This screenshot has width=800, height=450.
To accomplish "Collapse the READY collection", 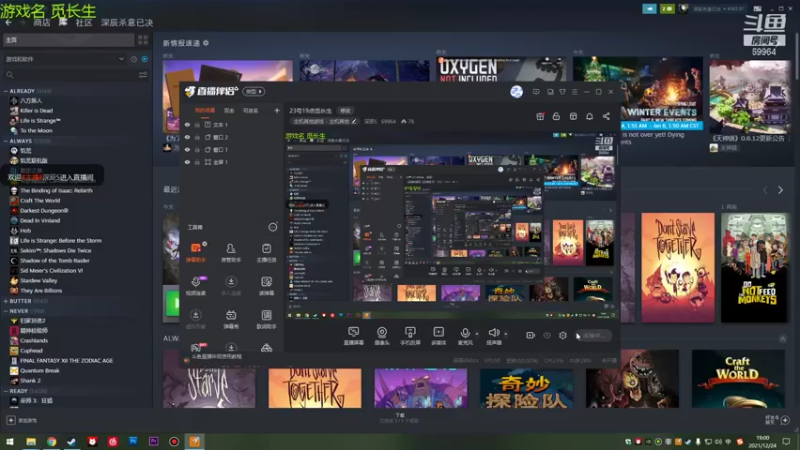I will point(6,391).
